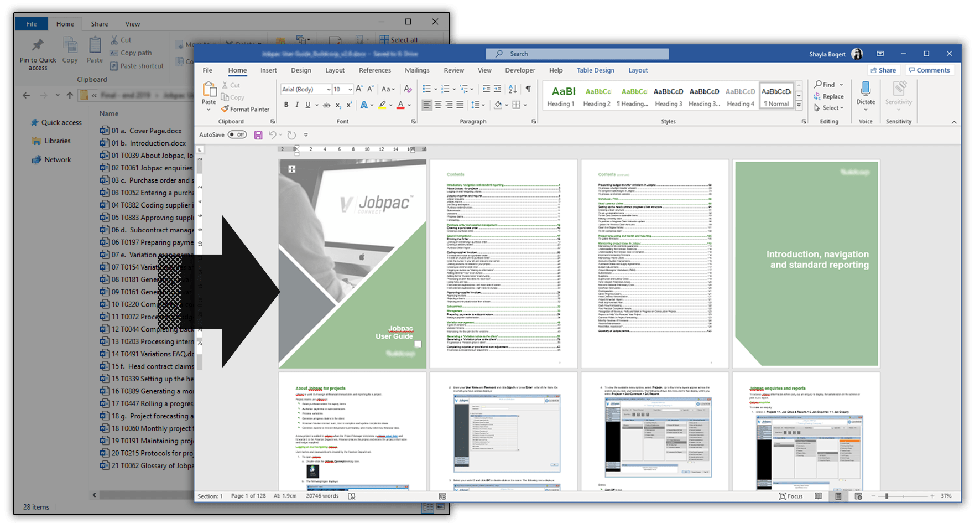
Task: Switch to Web Layout view in status bar
Action: [x=858, y=496]
